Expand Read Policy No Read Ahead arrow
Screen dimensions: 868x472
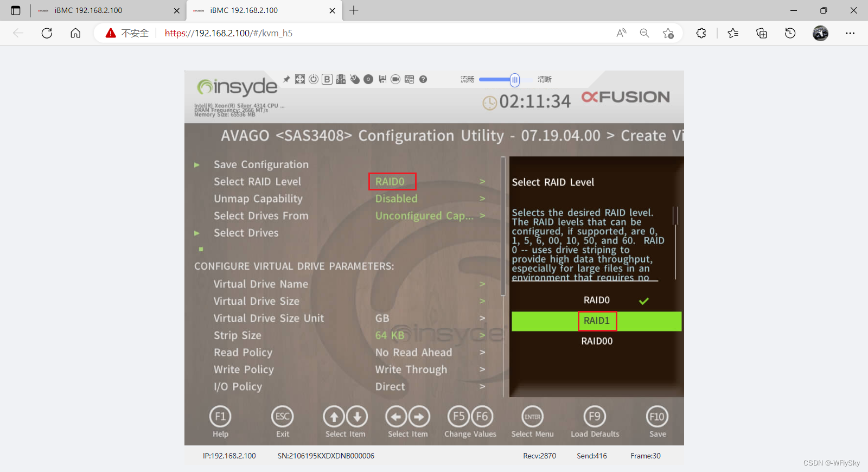[482, 353]
